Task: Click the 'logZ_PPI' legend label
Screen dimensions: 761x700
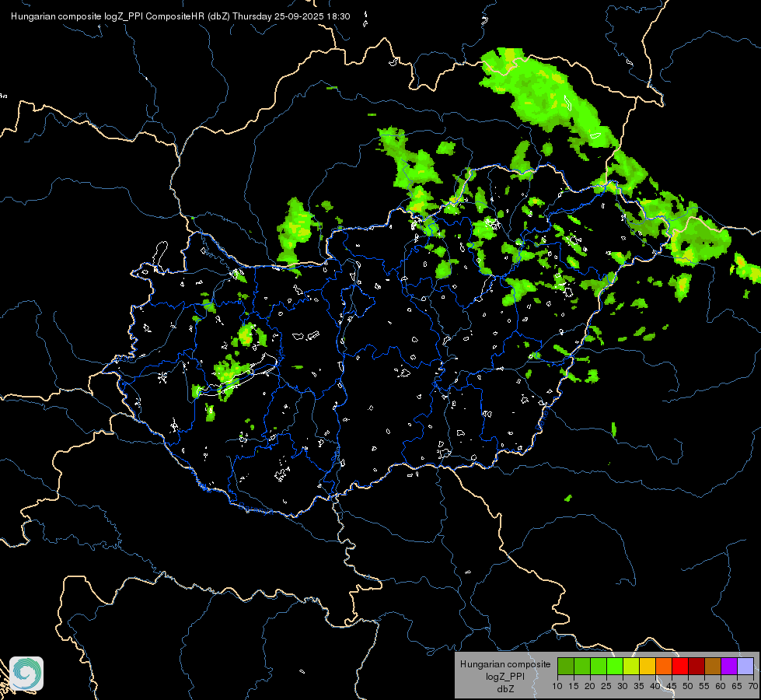Action: coord(505,677)
